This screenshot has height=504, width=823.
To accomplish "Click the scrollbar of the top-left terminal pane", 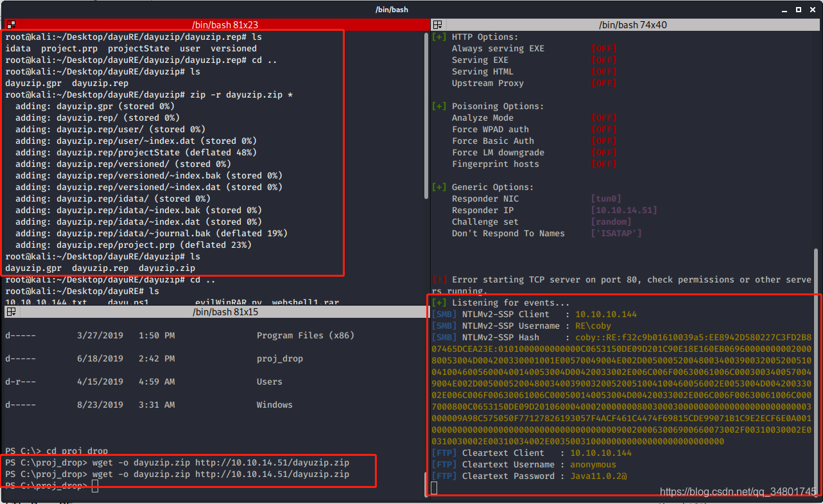I will coord(427,116).
